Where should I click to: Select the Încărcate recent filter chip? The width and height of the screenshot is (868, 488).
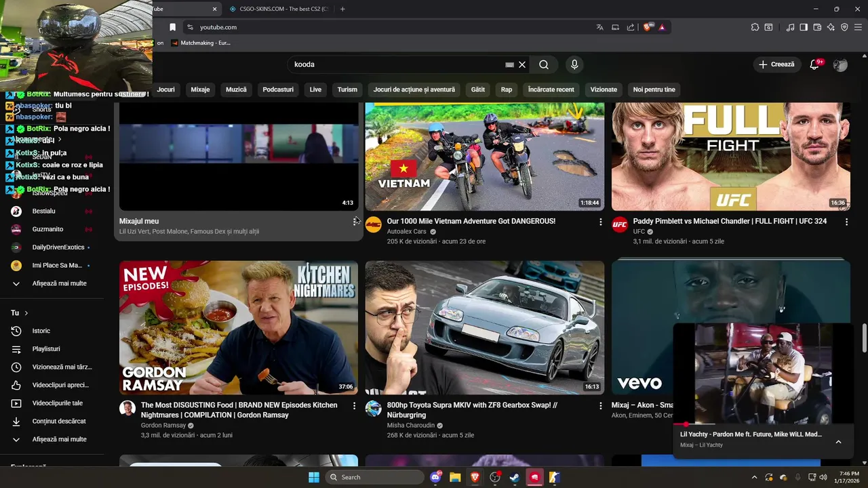tap(551, 89)
